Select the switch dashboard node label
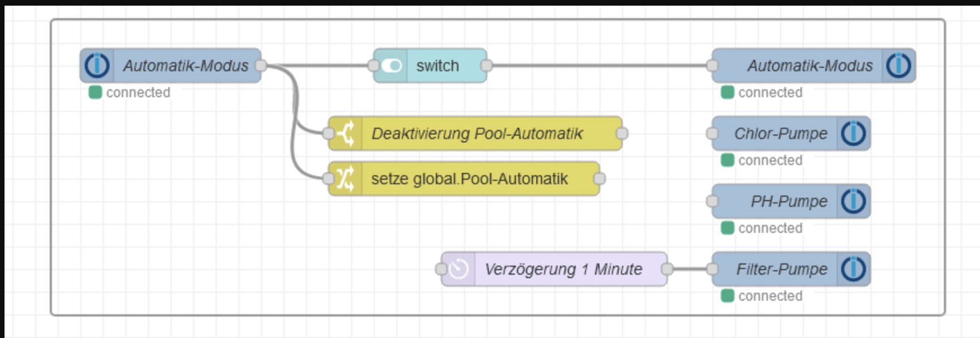Image resolution: width=980 pixels, height=338 pixels. 438,66
